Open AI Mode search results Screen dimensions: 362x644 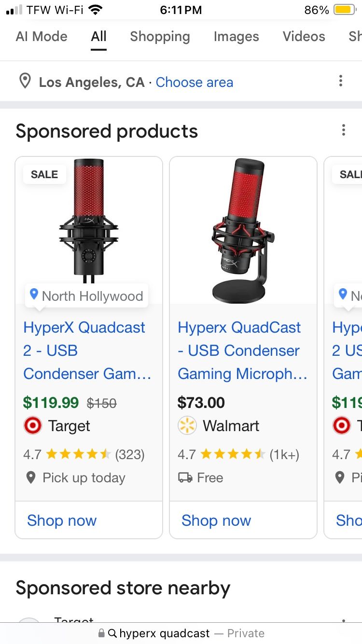(41, 37)
